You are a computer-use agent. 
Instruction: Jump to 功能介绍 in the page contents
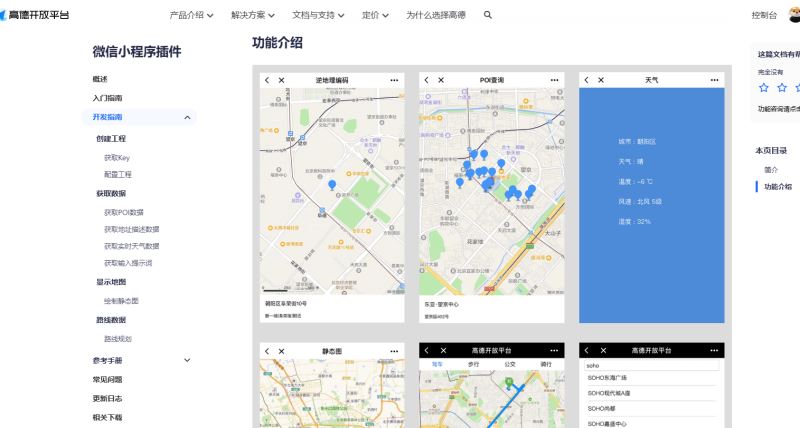point(778,187)
